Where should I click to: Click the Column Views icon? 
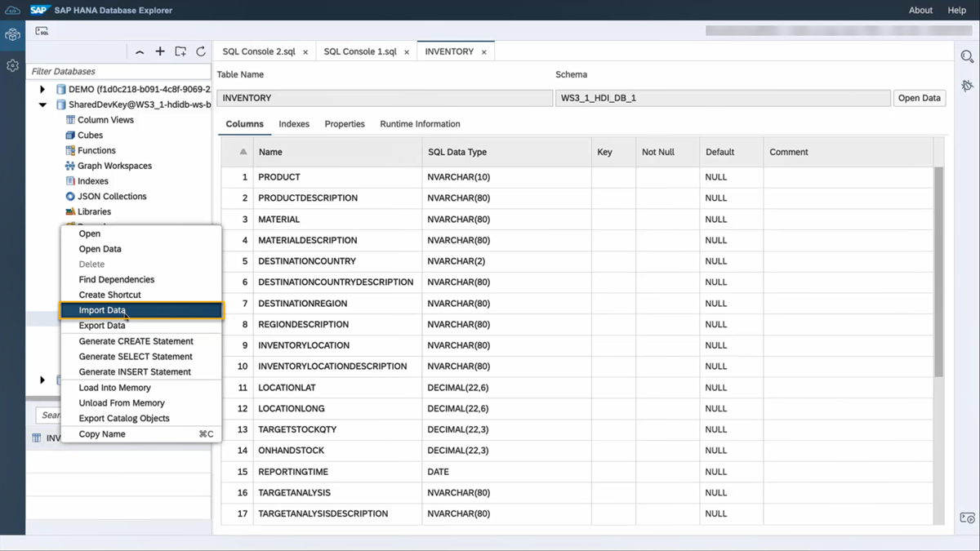(x=70, y=120)
